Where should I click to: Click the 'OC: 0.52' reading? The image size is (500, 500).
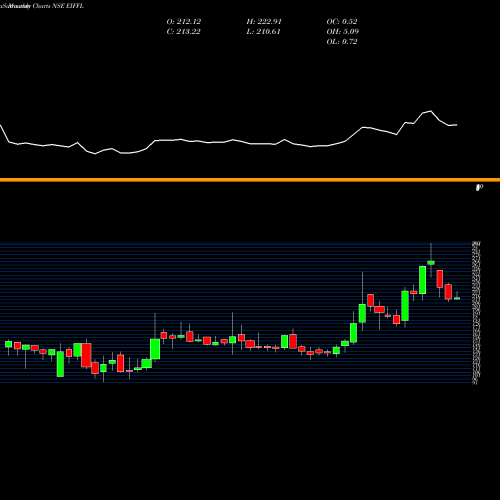(x=342, y=21)
